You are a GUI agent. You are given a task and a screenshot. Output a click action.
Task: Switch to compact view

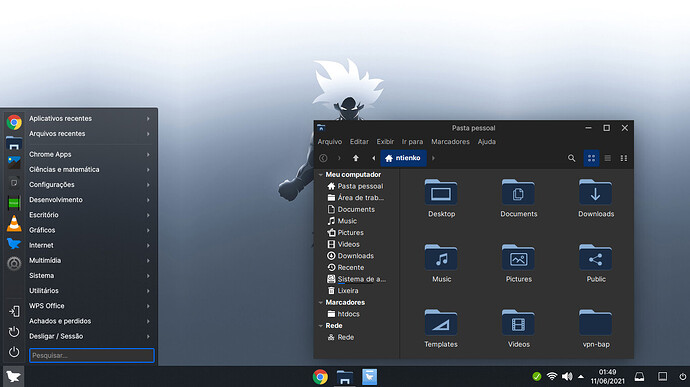624,158
